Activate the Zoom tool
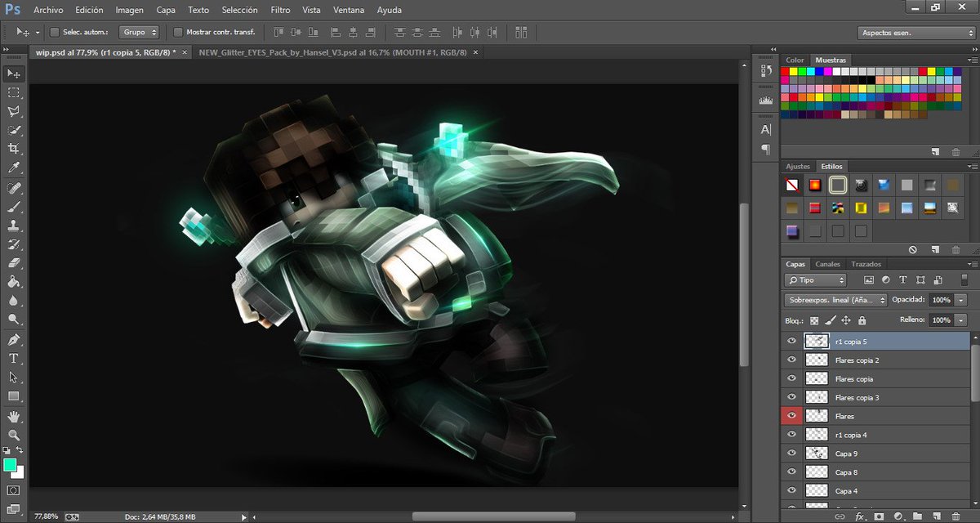Image resolution: width=980 pixels, height=523 pixels. tap(14, 435)
